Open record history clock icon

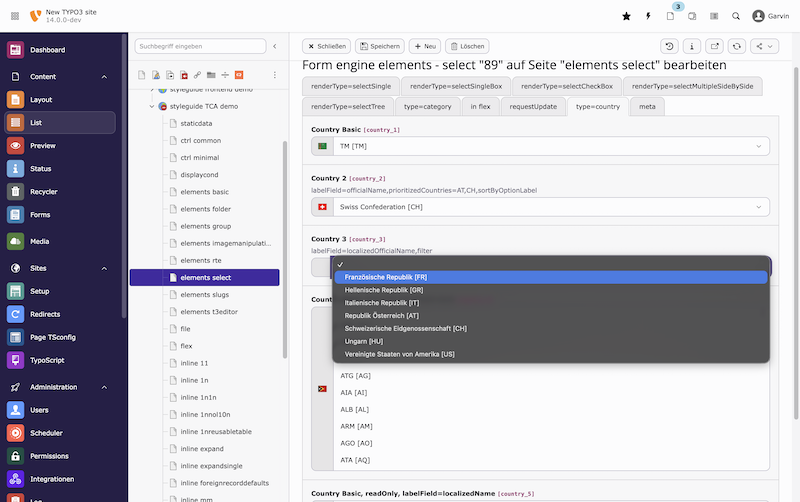pos(670,46)
